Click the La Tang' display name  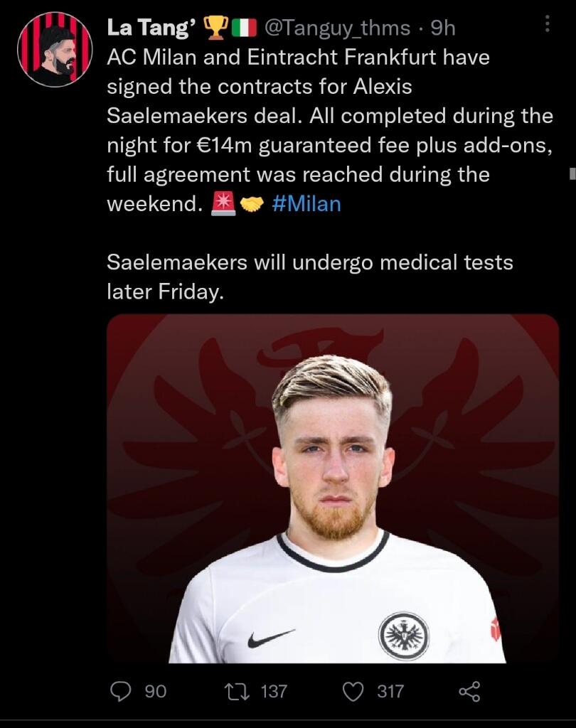[x=151, y=28]
